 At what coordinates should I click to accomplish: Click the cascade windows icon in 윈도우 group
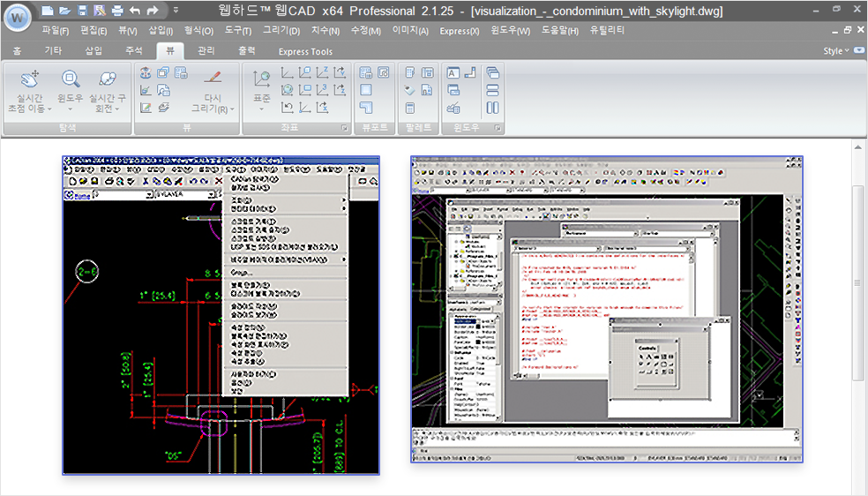click(493, 72)
